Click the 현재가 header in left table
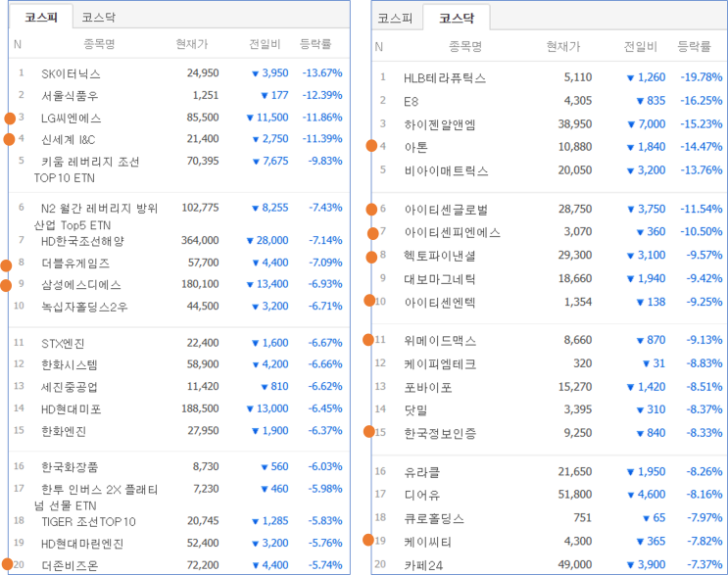 click(x=192, y=44)
